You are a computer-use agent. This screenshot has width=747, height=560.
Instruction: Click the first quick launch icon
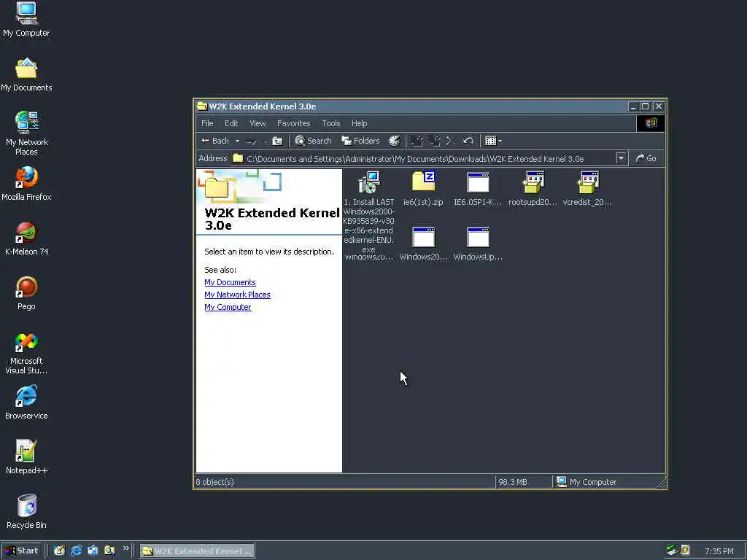click(x=59, y=551)
